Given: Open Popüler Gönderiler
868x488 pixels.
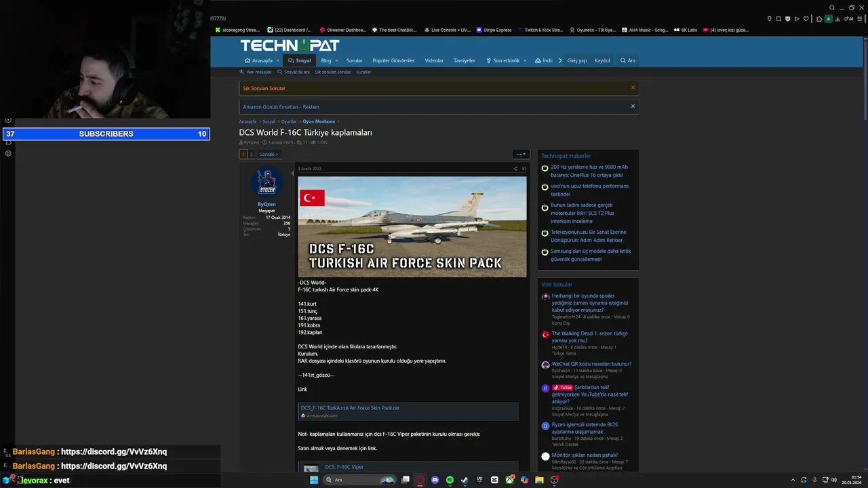Looking at the screenshot, I should (393, 60).
